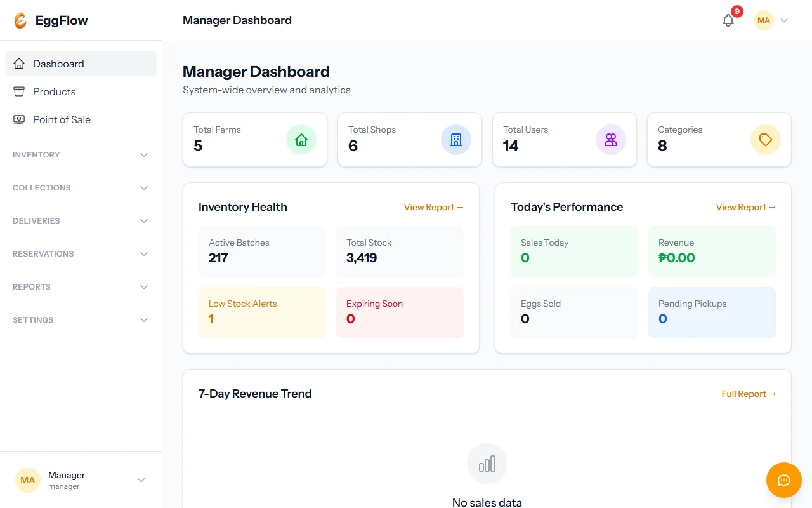Go to Dashboard in the sidebar

[x=81, y=63]
